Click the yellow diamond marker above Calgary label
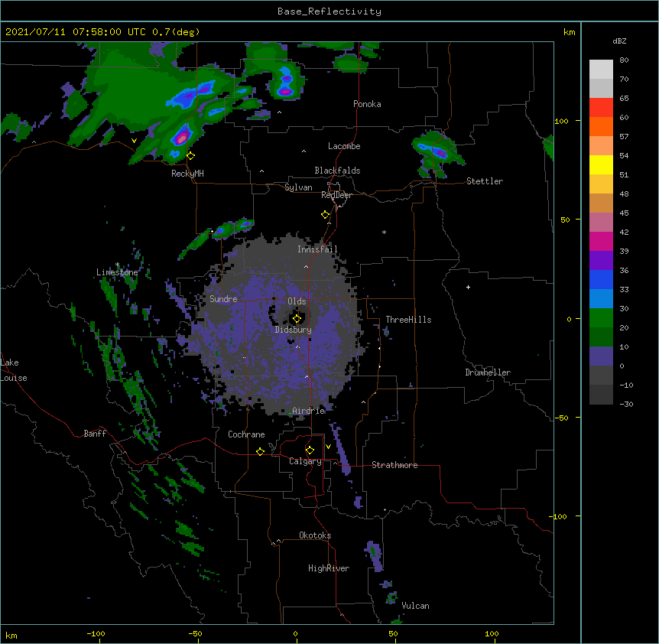This screenshot has height=644, width=659. (x=310, y=450)
